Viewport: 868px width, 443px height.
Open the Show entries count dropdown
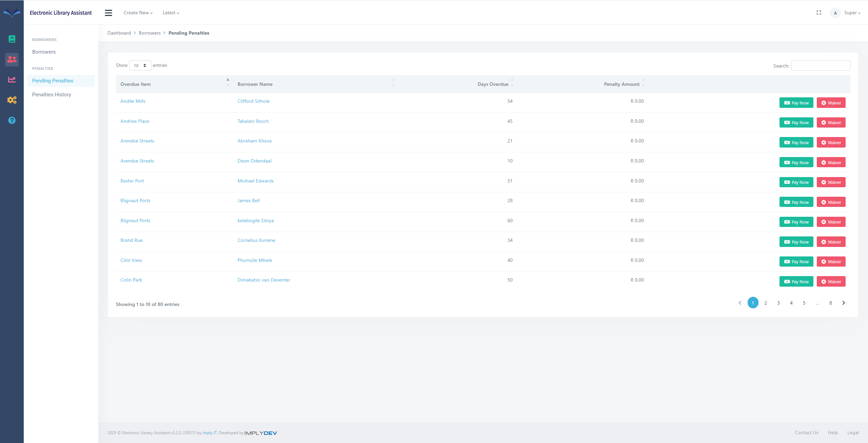click(x=140, y=65)
